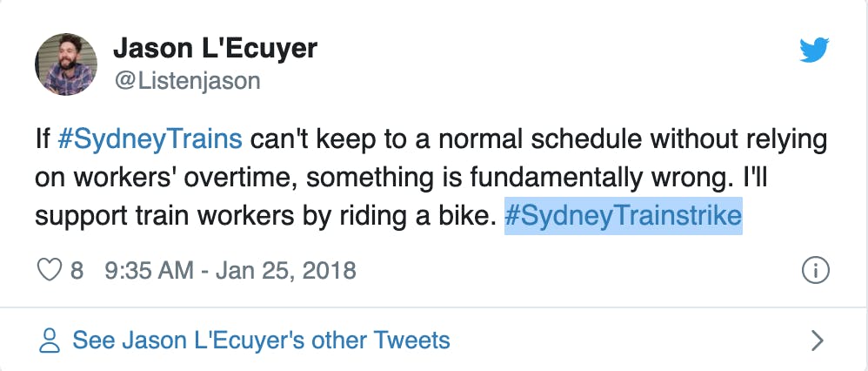Visit the @Listenjason handle
The width and height of the screenshot is (868, 371).
point(187,81)
